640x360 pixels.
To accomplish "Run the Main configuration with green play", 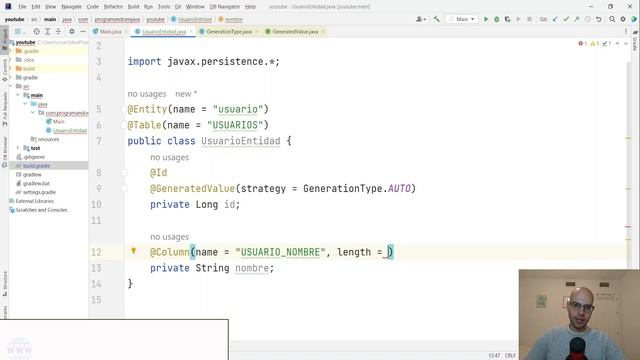I will 486,19.
